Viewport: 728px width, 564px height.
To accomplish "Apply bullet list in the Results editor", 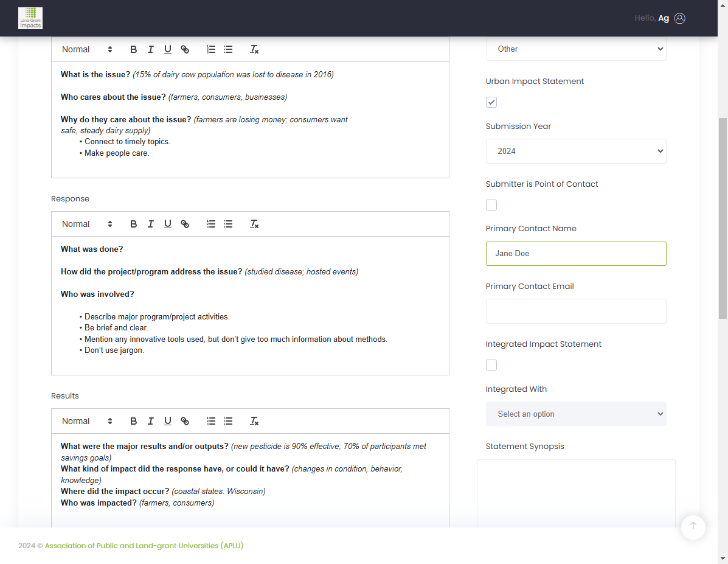I will pos(228,421).
